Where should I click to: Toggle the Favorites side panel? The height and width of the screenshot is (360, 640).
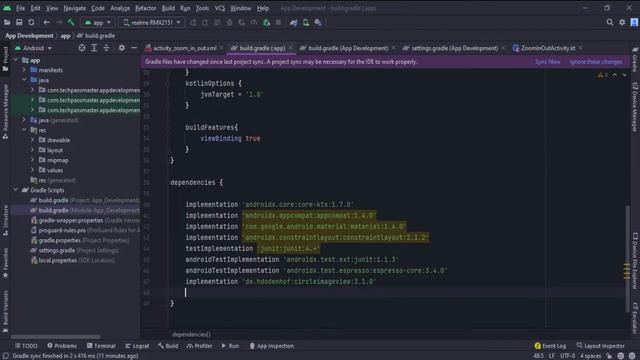point(5,263)
